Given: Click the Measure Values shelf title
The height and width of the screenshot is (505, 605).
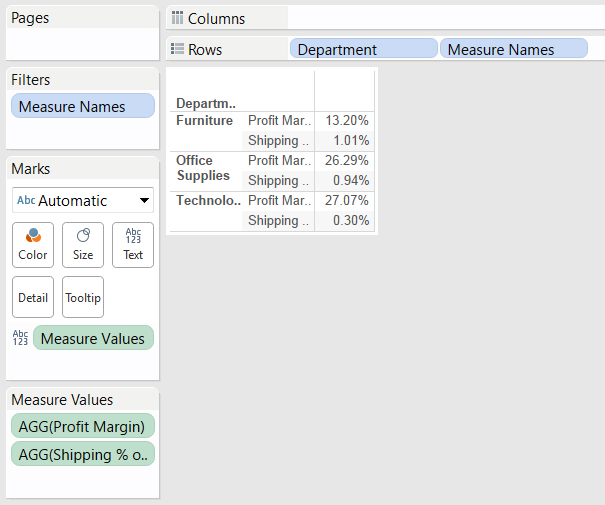Looking at the screenshot, I should pyautogui.click(x=62, y=400).
